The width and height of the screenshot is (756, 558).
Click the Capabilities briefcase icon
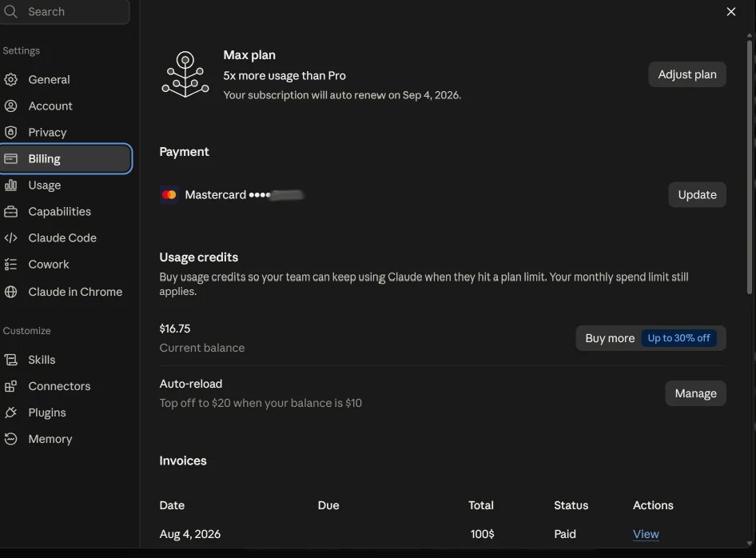[10, 211]
